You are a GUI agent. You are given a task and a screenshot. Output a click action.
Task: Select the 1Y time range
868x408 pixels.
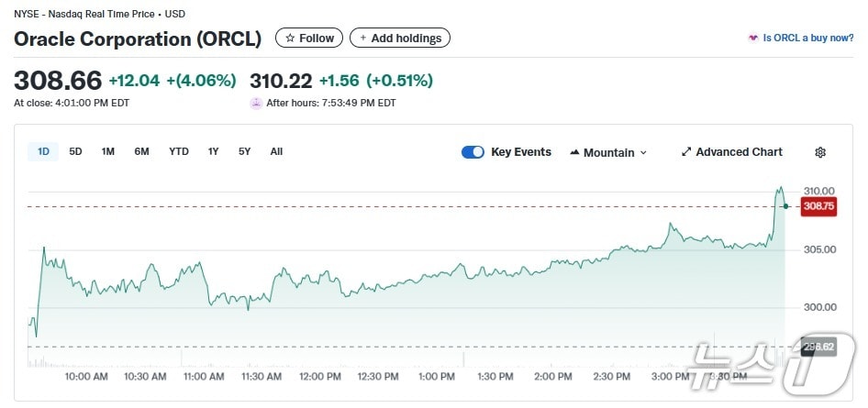[x=214, y=151]
